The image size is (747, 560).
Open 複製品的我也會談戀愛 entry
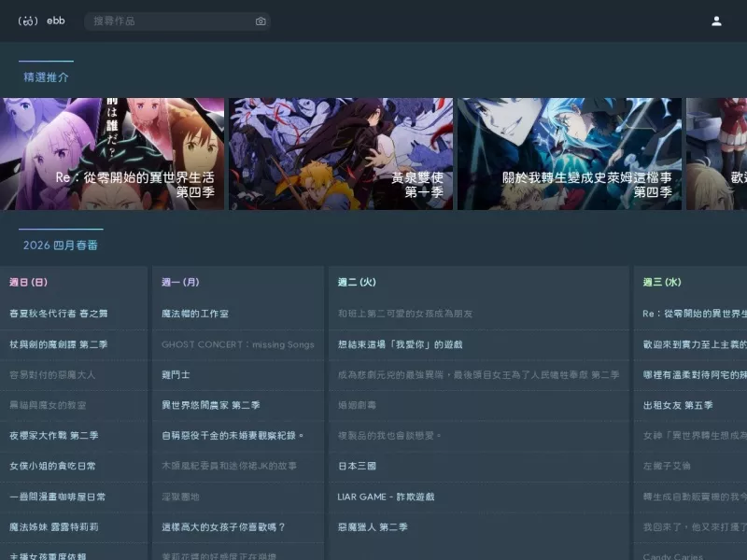[x=389, y=435]
